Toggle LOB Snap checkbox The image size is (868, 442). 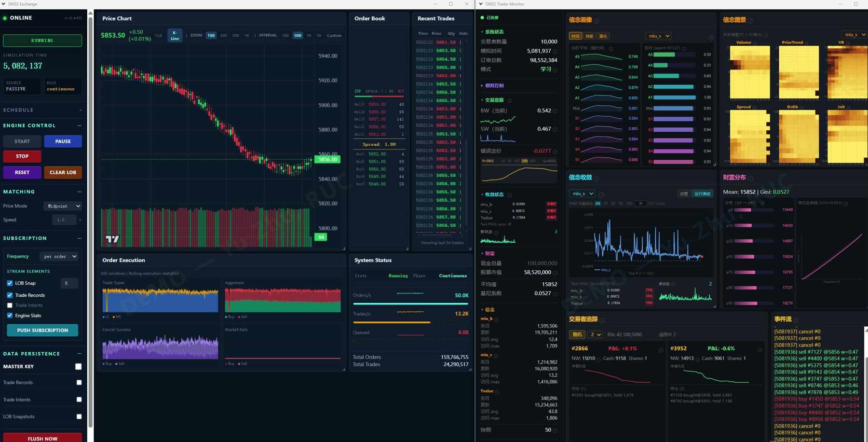pyautogui.click(x=10, y=283)
